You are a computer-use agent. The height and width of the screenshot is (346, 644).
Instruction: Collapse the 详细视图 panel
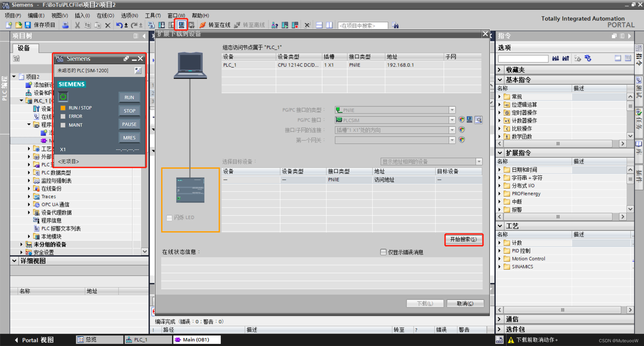(14, 261)
